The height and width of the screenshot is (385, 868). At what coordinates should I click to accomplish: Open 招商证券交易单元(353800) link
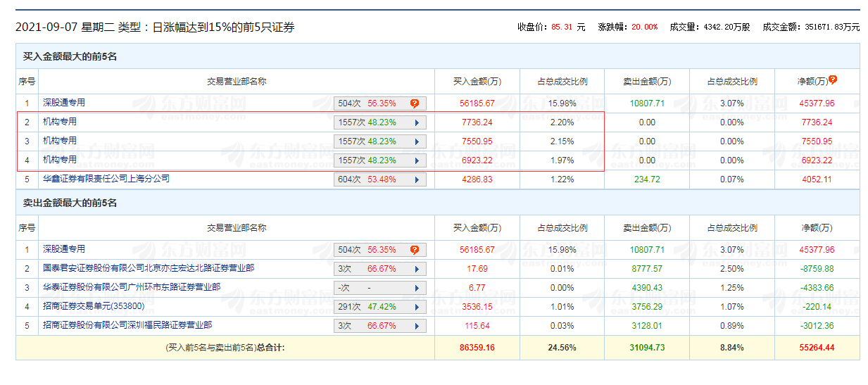[x=93, y=306]
